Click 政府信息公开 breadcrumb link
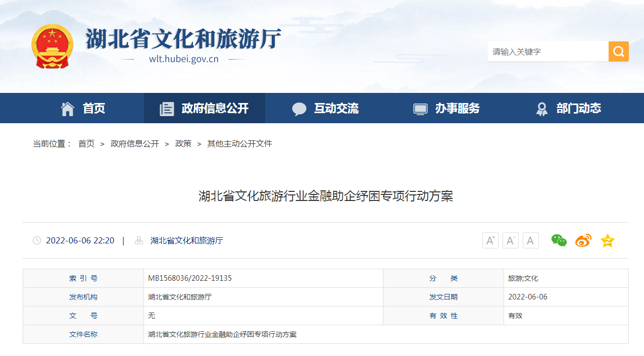Screen dimensions: 644x356 click(135, 144)
